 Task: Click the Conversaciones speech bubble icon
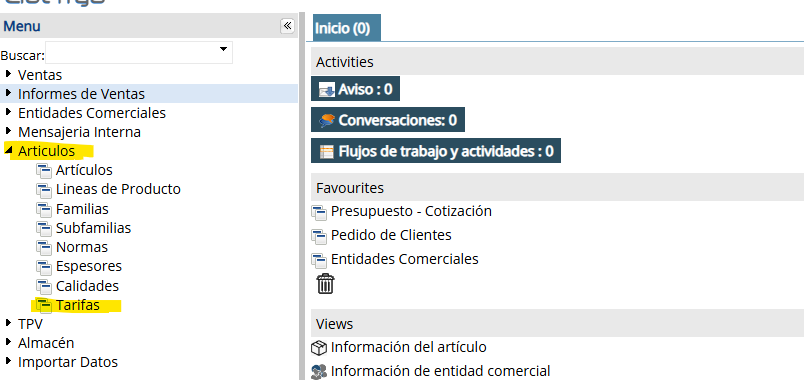tap(327, 121)
